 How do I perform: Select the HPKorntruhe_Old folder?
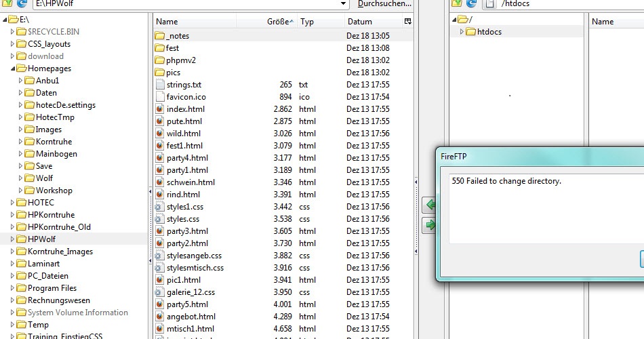click(59, 227)
